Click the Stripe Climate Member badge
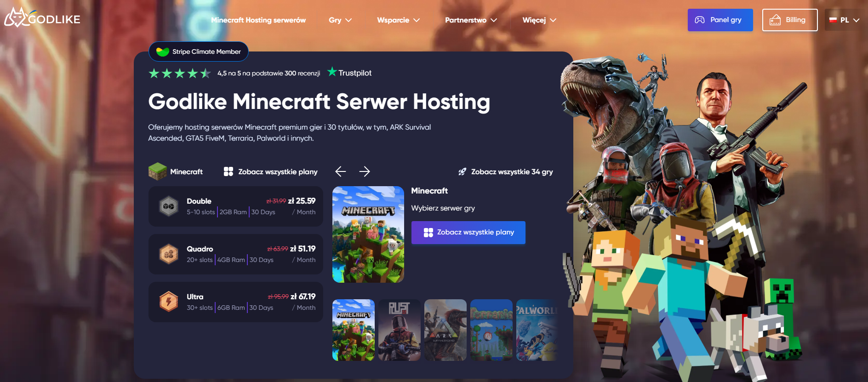 pos(199,51)
